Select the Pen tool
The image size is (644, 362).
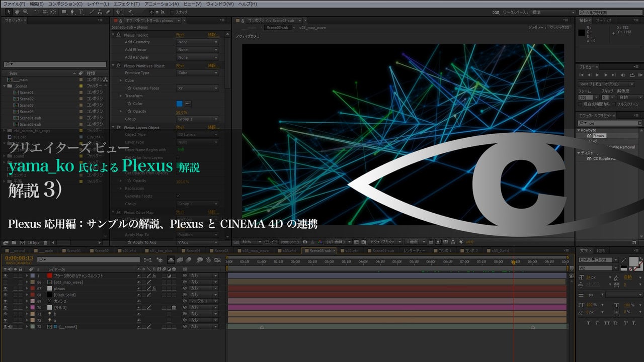(x=72, y=12)
